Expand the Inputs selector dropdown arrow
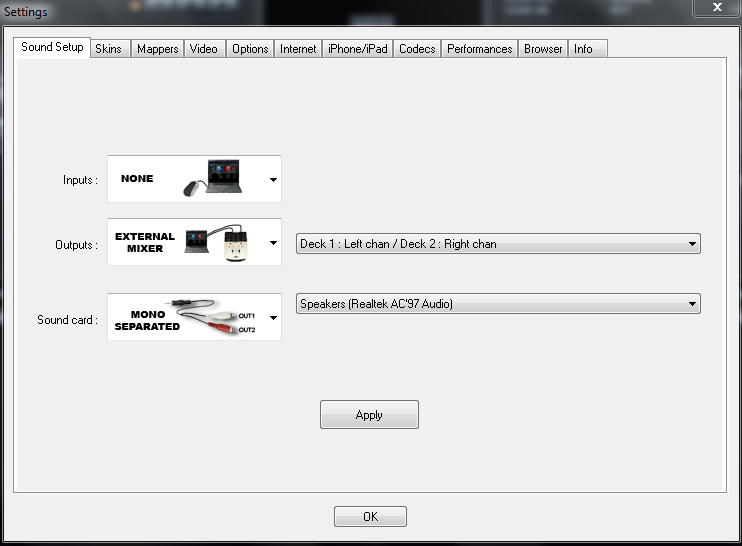The width and height of the screenshot is (742, 546). pyautogui.click(x=273, y=180)
